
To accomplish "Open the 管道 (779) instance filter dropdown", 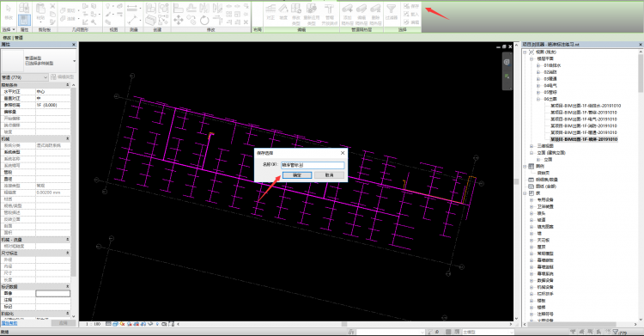I will pyautogui.click(x=25, y=77).
